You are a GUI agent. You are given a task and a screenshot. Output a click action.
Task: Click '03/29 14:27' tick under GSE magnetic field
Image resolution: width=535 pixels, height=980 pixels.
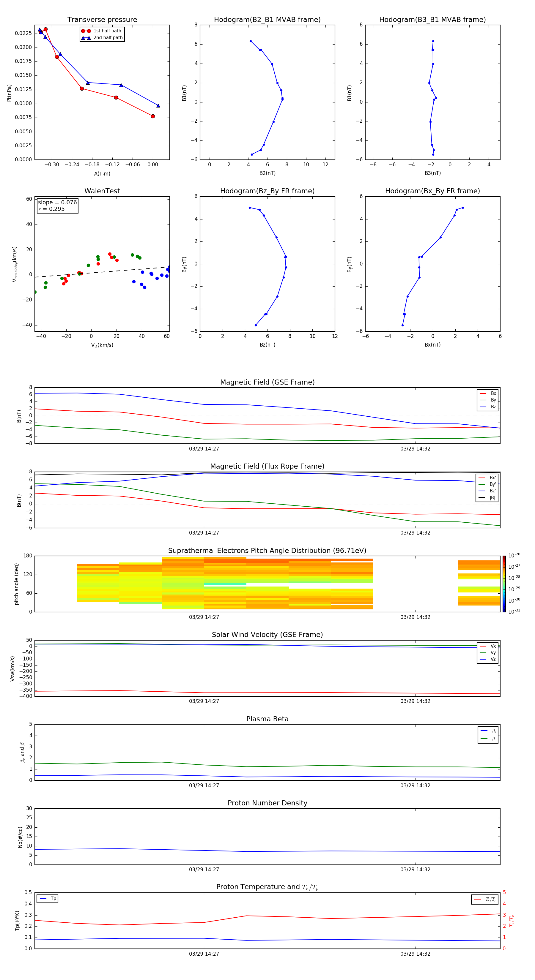(204, 449)
